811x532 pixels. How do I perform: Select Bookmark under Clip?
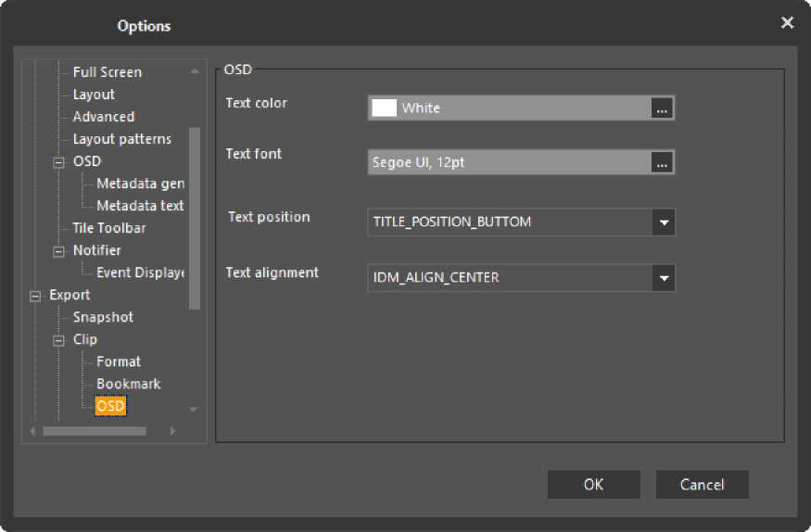128,384
